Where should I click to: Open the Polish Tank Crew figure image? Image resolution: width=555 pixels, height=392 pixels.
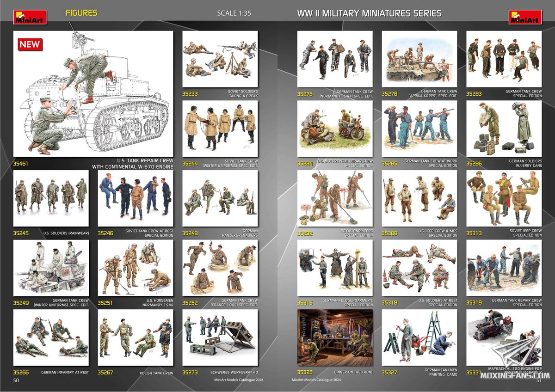point(136,337)
